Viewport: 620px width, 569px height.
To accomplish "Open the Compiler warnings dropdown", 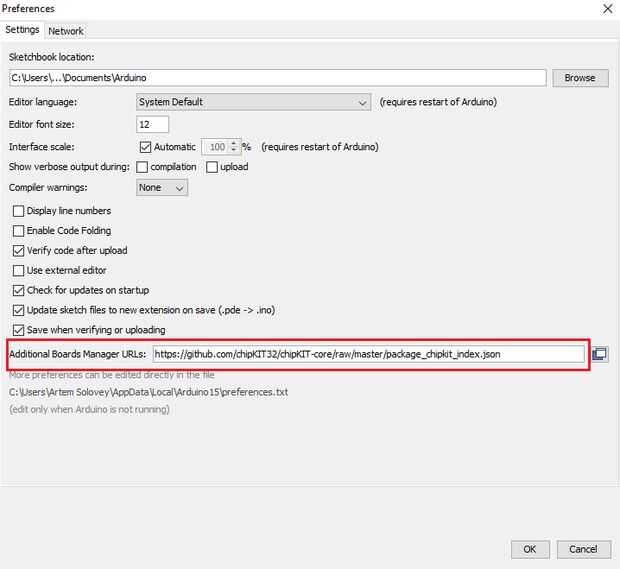I will point(162,187).
